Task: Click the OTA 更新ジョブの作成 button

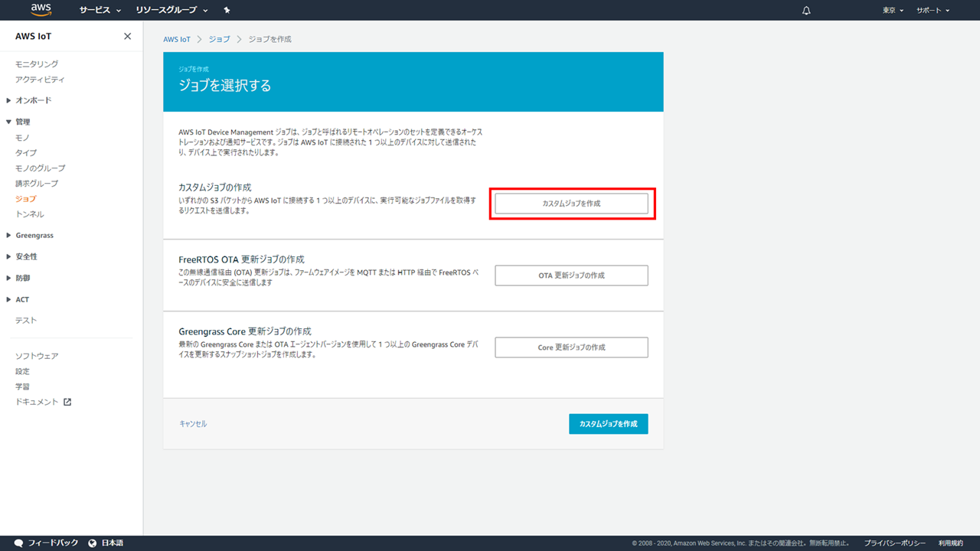Action: 571,275
